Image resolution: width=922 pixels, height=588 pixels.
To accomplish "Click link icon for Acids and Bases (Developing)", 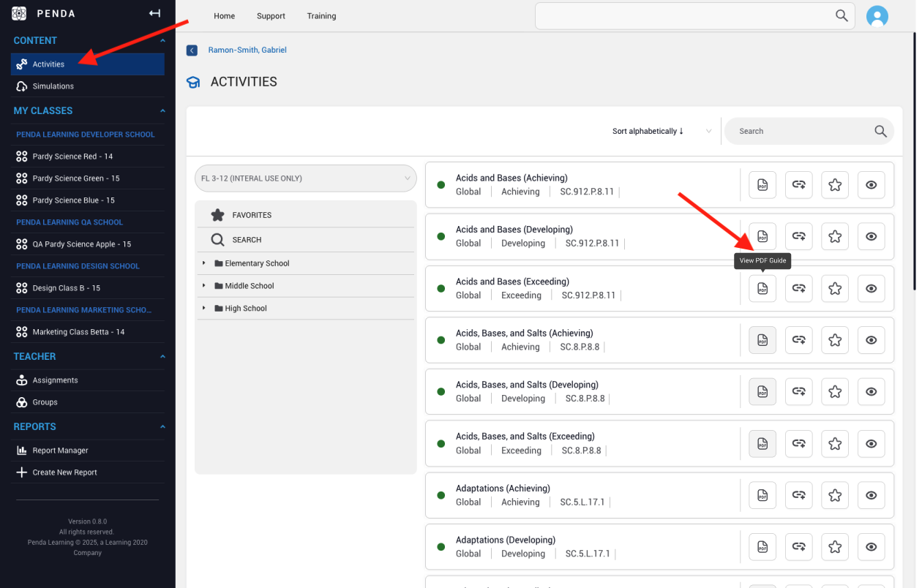I will click(798, 236).
